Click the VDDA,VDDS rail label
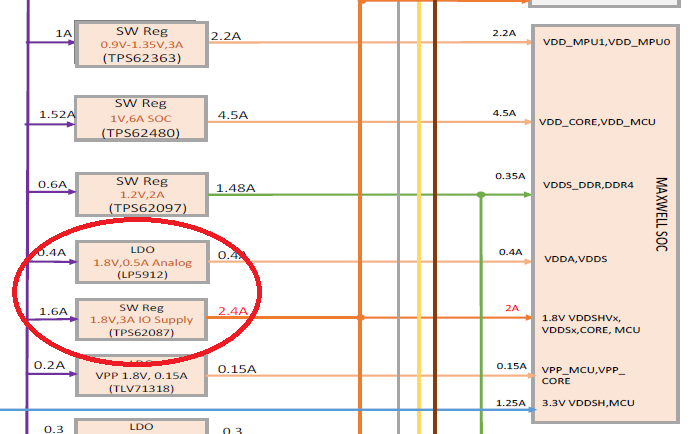Viewport: 694px width, 434px height. click(x=575, y=259)
